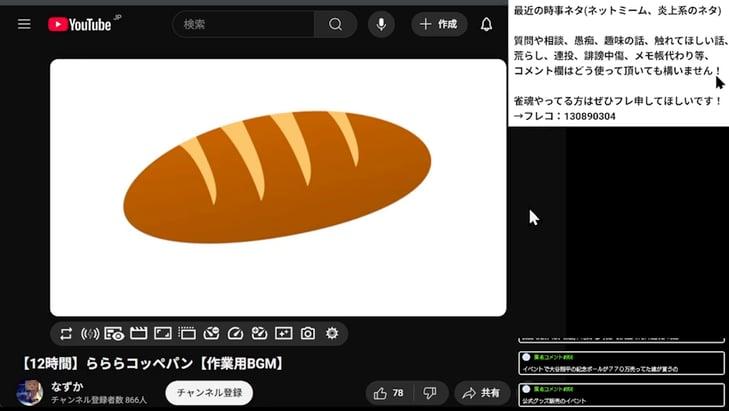Click the bread video player thumbnail
The width and height of the screenshot is (729, 411).
[x=278, y=187]
